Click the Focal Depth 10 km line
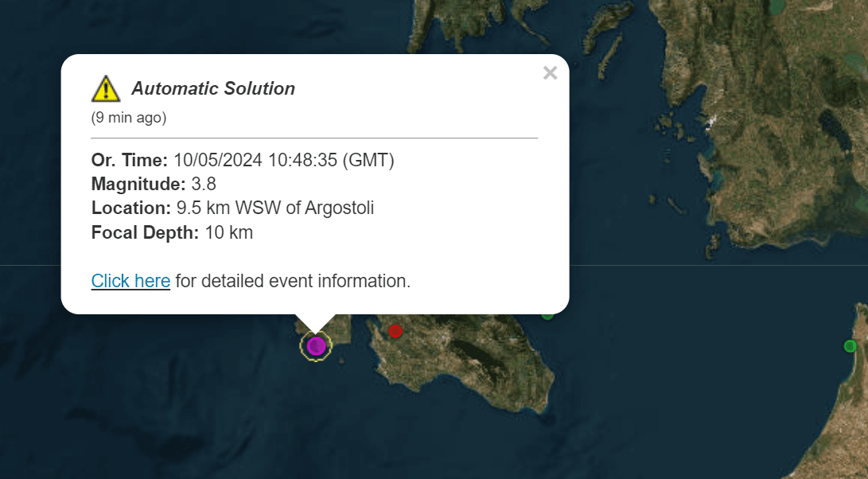 [x=172, y=233]
